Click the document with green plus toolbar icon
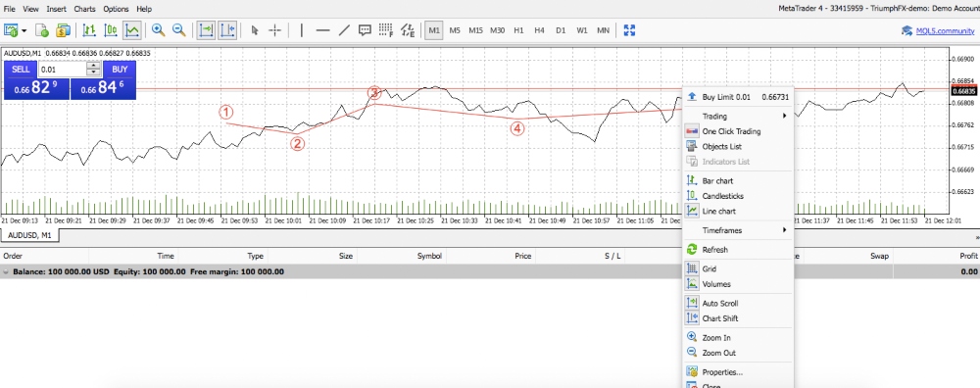The height and width of the screenshot is (388, 980). click(x=42, y=30)
